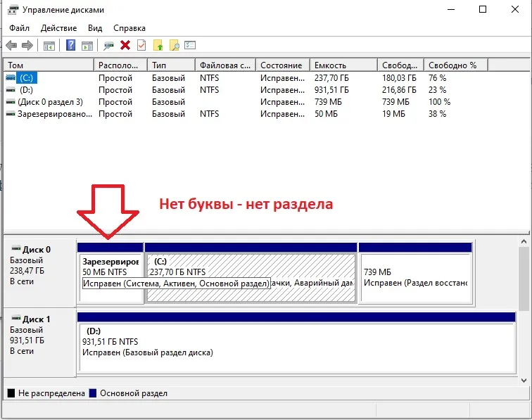The height and width of the screenshot is (420, 532).
Task: Click the disk pane vertical scrollbar thumb
Action: (x=524, y=278)
